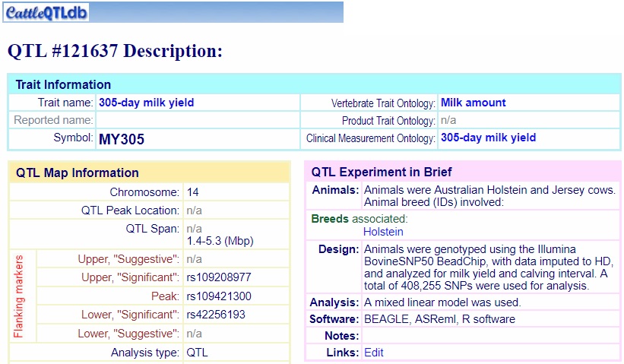Click the Chromosome value 14

point(193,192)
